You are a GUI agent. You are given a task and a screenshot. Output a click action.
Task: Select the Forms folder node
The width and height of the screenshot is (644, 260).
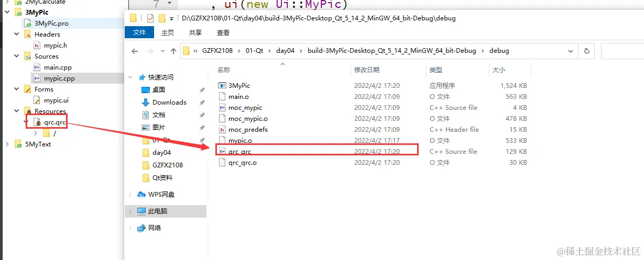coord(44,89)
